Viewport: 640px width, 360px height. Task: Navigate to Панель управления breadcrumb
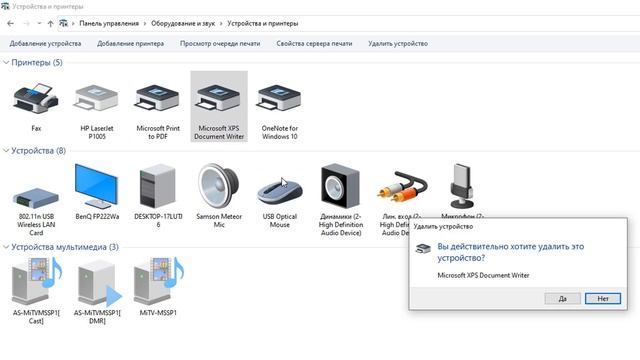pos(109,24)
